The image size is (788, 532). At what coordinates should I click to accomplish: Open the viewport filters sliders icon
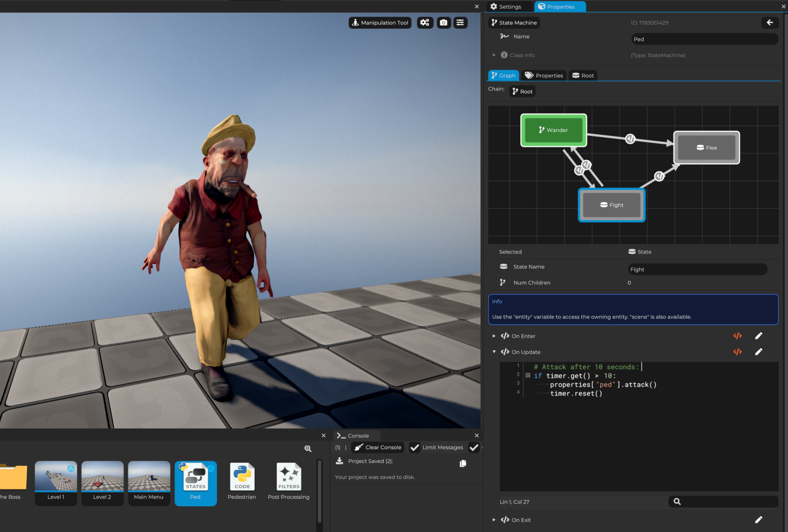(460, 23)
